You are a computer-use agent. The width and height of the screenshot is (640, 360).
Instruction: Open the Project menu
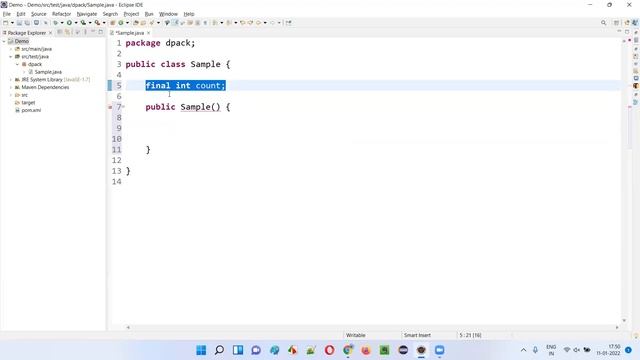(131, 14)
